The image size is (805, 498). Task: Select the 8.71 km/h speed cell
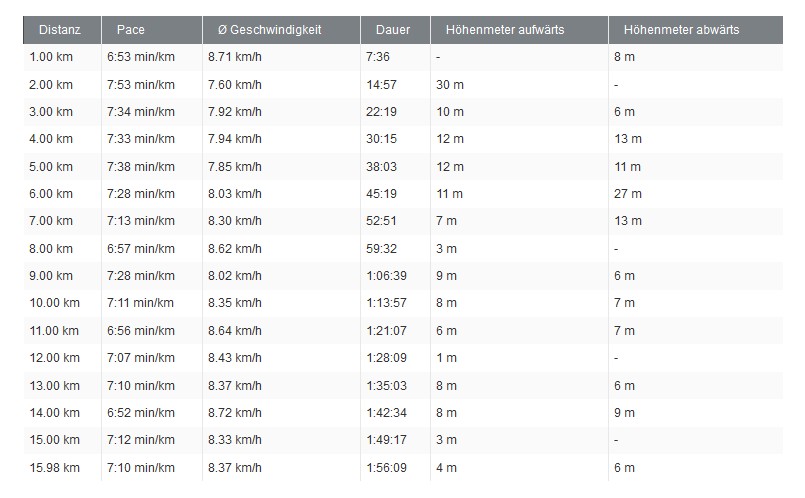click(234, 58)
